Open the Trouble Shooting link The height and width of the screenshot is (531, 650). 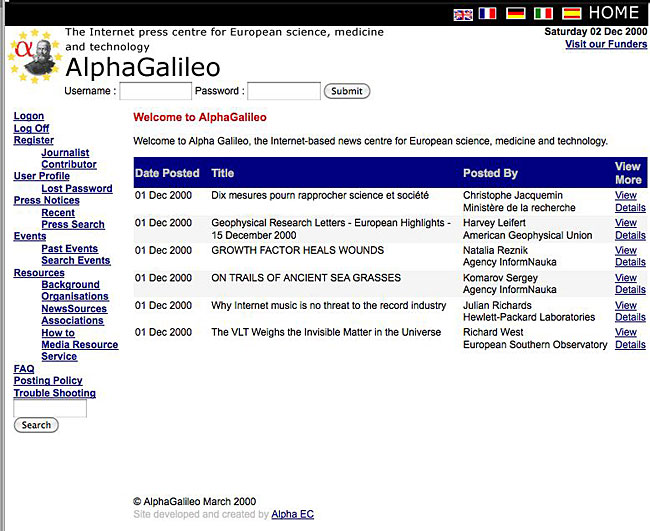[x=55, y=393]
